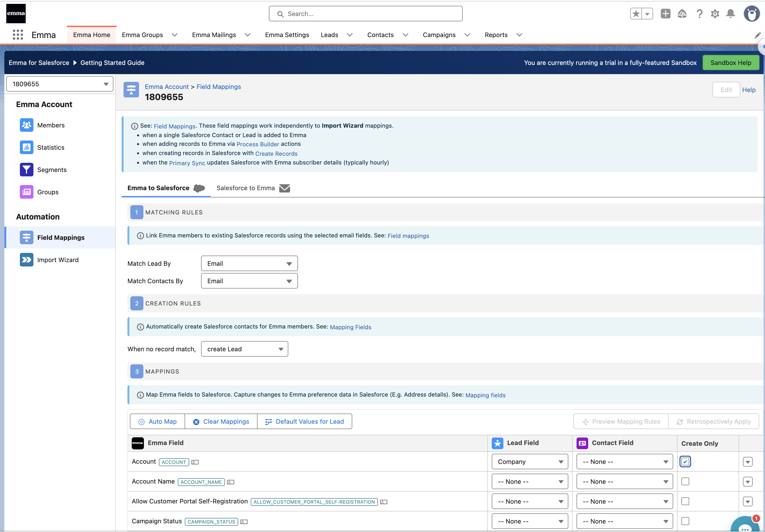Check Create Only for Campaign Status row
765x532 pixels.
685,521
